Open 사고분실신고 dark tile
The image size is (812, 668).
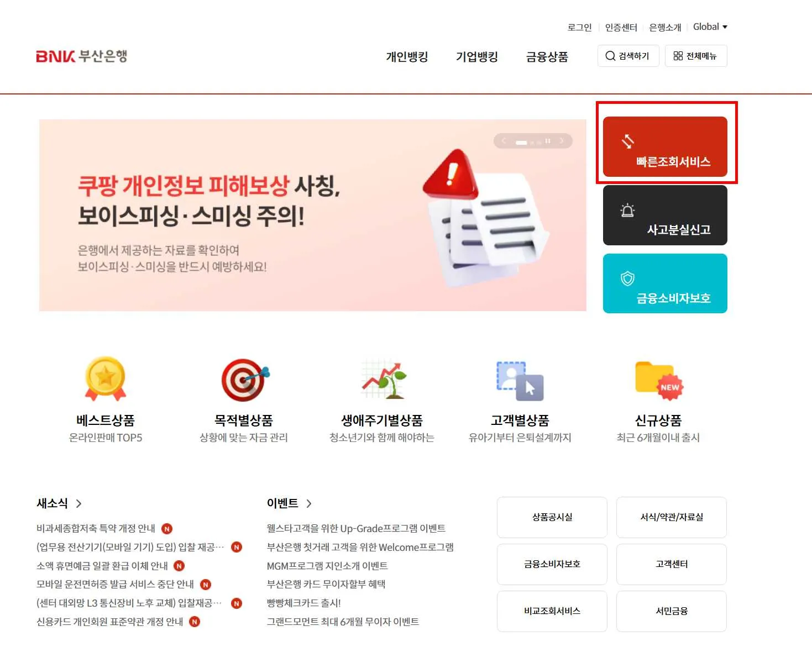[665, 215]
